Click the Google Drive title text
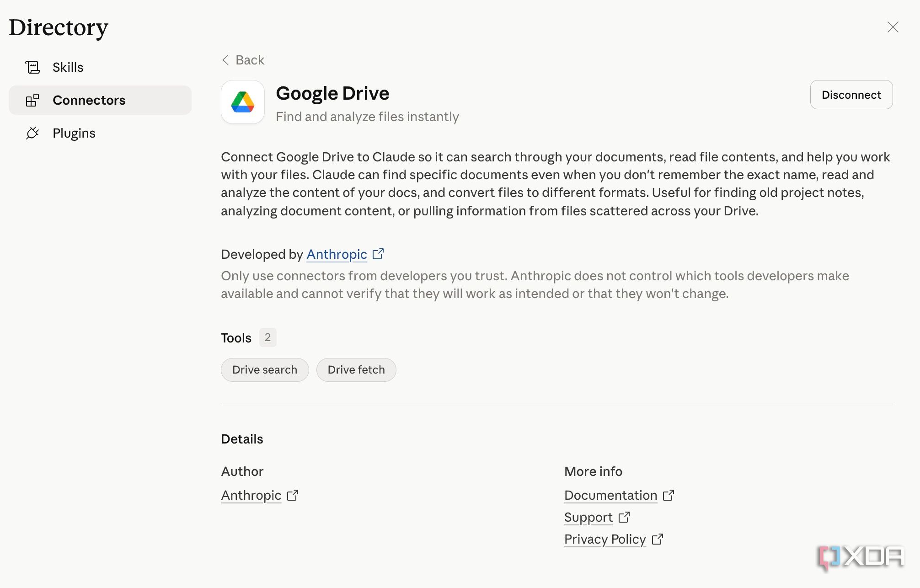The image size is (920, 588). pos(332,93)
